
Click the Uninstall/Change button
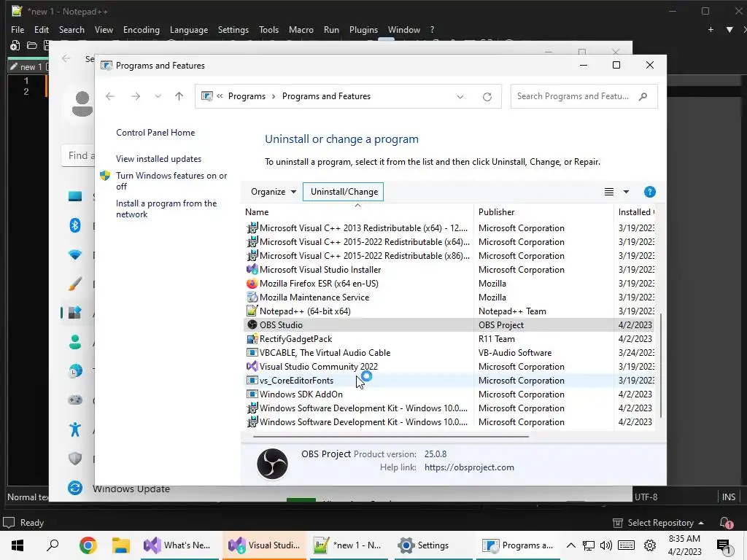point(344,192)
